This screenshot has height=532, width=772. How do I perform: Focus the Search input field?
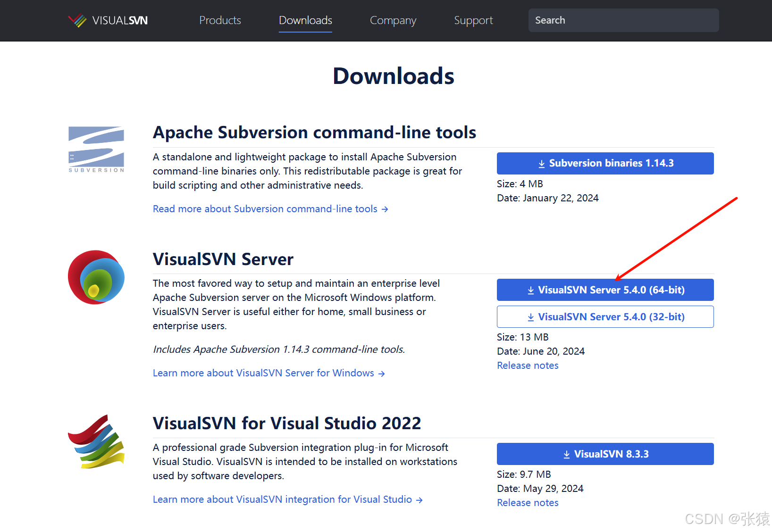tap(623, 20)
